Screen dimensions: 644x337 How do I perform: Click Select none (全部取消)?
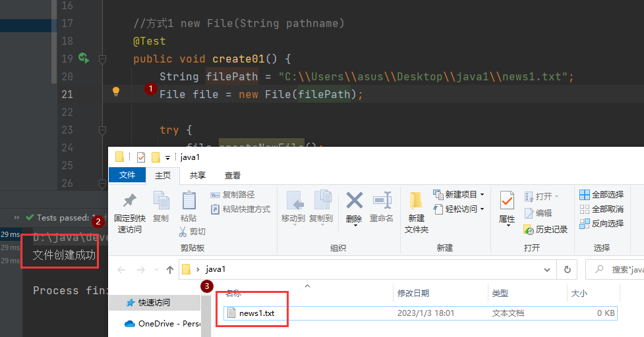[602, 209]
